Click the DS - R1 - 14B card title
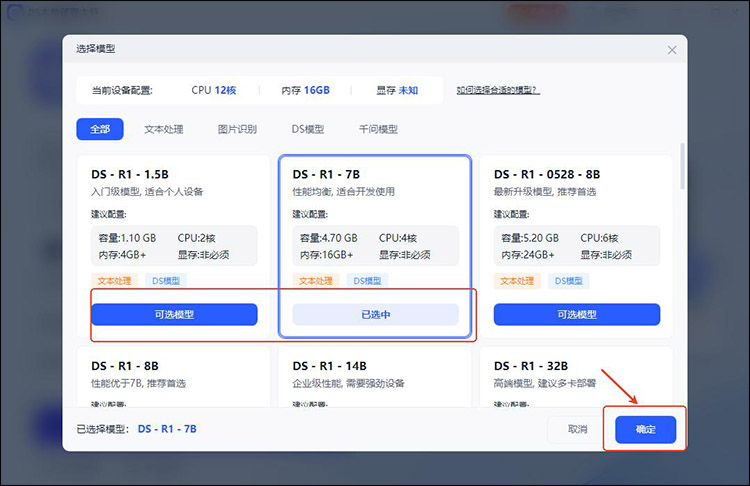 tap(330, 366)
